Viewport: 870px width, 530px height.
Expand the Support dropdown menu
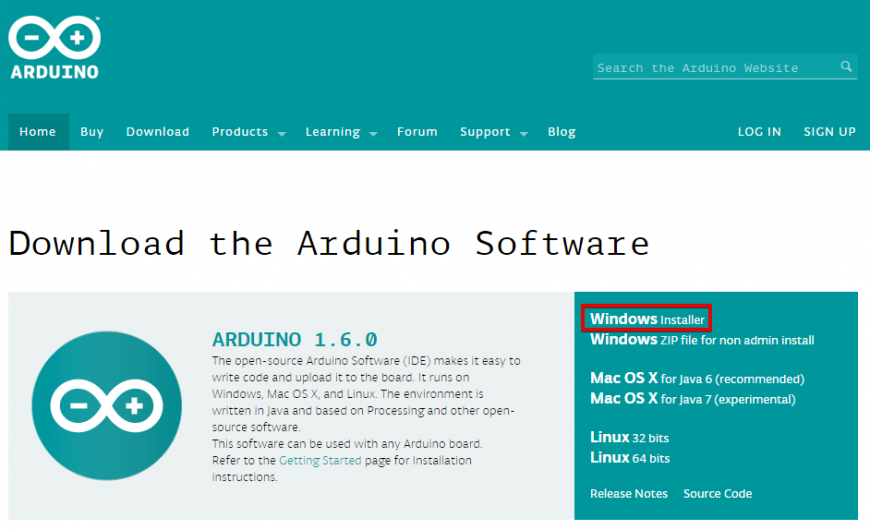493,132
